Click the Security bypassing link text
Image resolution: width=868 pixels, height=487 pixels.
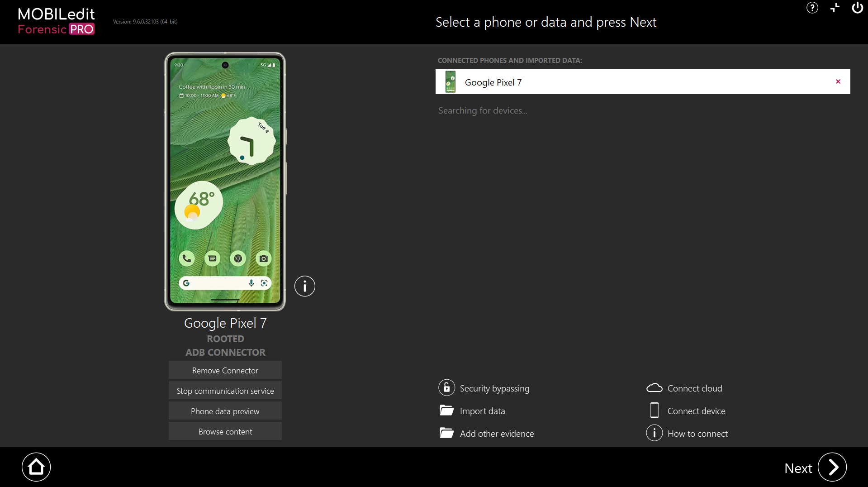494,388
